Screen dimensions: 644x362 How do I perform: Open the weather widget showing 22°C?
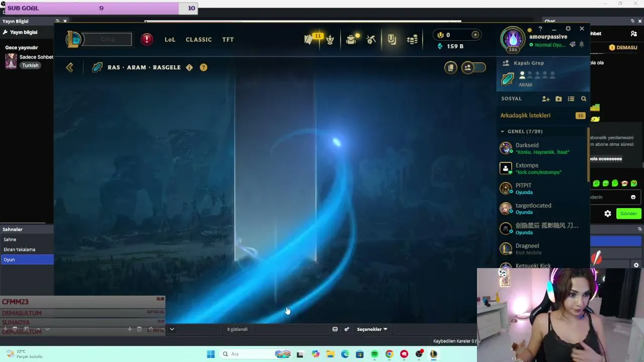24,354
